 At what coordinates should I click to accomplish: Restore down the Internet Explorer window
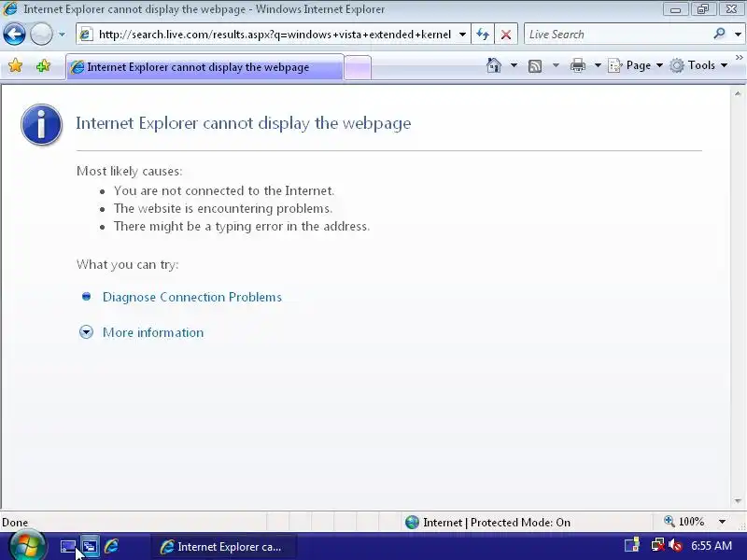(x=703, y=9)
